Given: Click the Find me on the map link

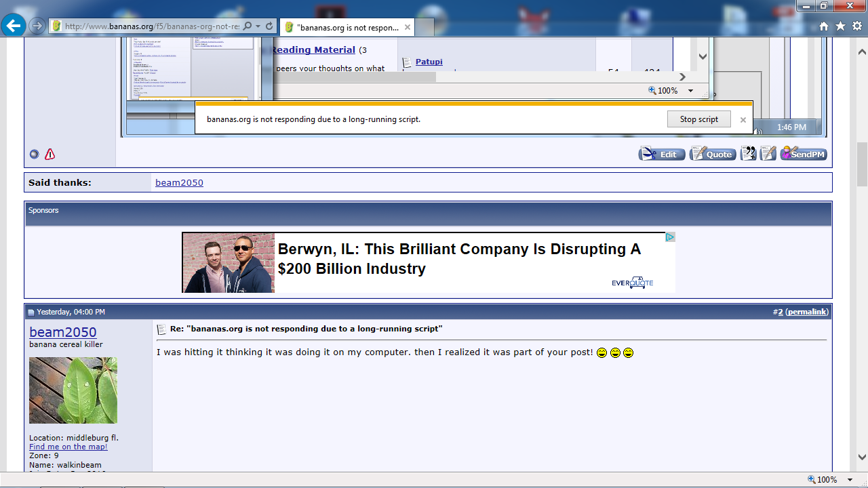Looking at the screenshot, I should [x=68, y=447].
